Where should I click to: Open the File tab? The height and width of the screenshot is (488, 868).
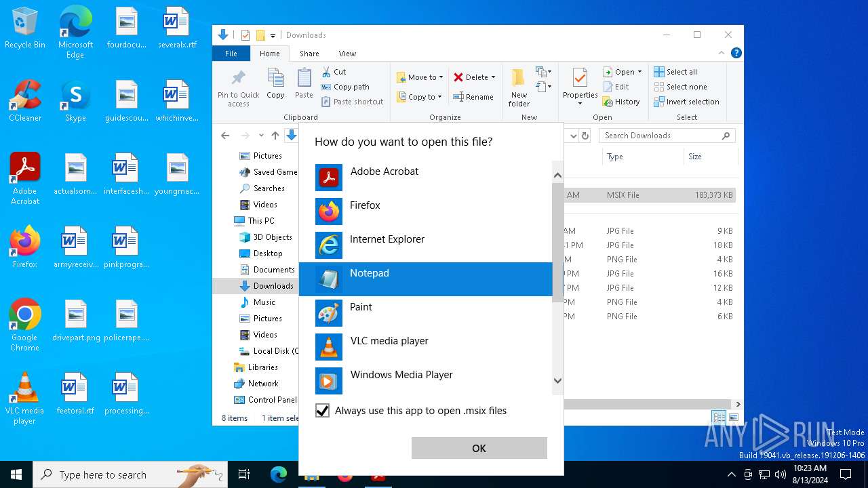tap(231, 54)
